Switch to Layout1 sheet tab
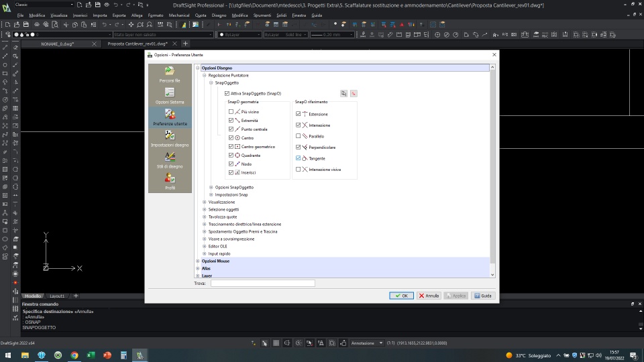The image size is (644, 362). click(x=56, y=296)
